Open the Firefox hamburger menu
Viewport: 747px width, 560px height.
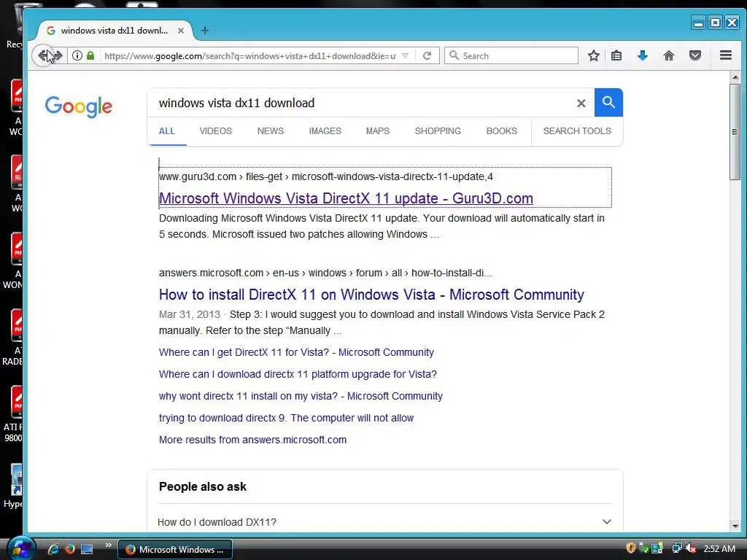pos(726,55)
